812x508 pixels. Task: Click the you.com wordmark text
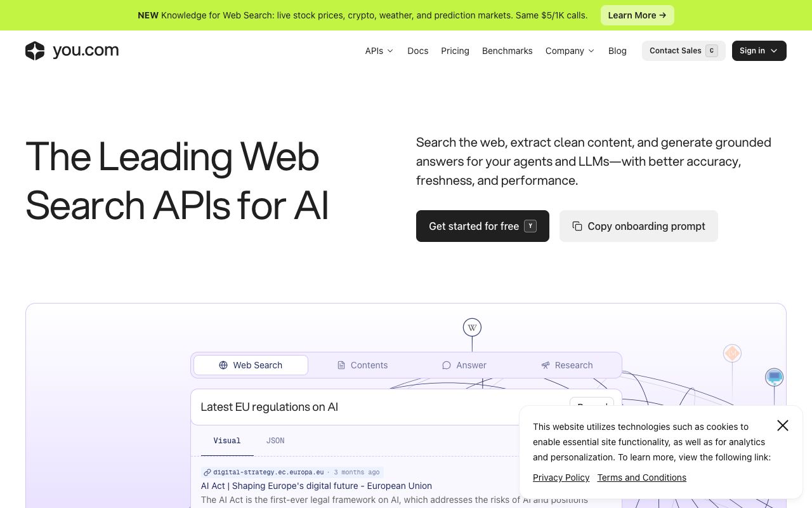(x=86, y=51)
